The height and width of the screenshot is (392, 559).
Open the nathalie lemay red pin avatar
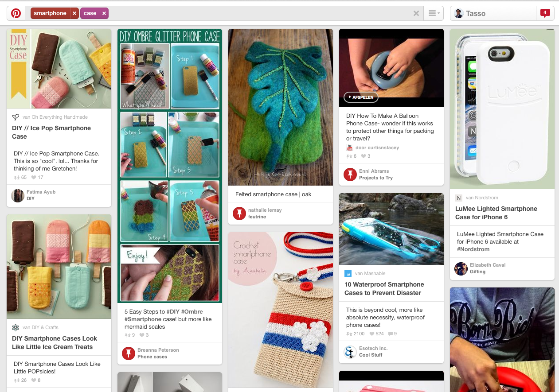[x=239, y=213]
